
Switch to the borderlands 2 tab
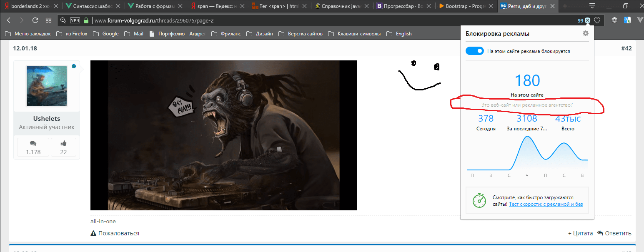31,6
